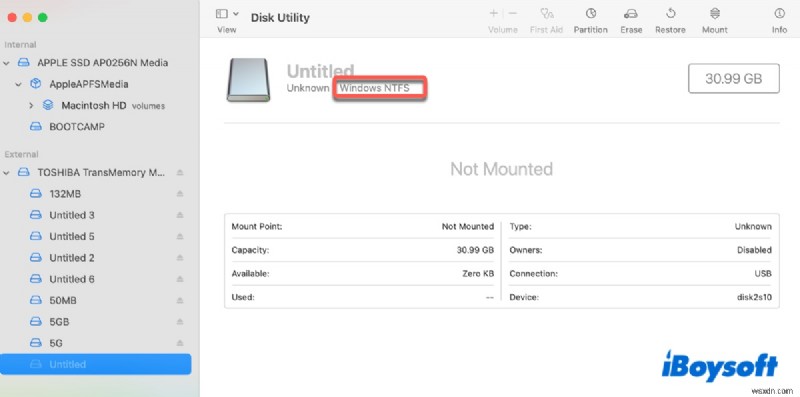Eject the 132MB partition
Screen dimensions: 800x397
coord(180,194)
